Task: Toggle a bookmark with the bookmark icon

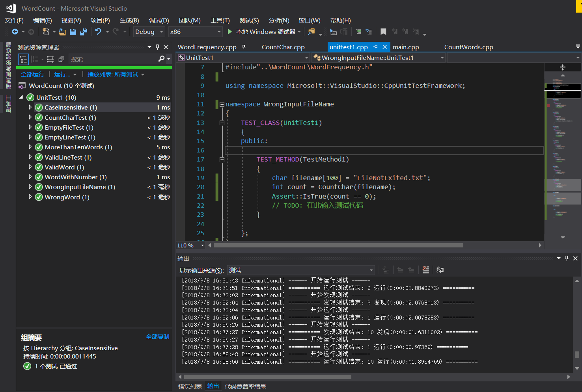Action: click(383, 32)
